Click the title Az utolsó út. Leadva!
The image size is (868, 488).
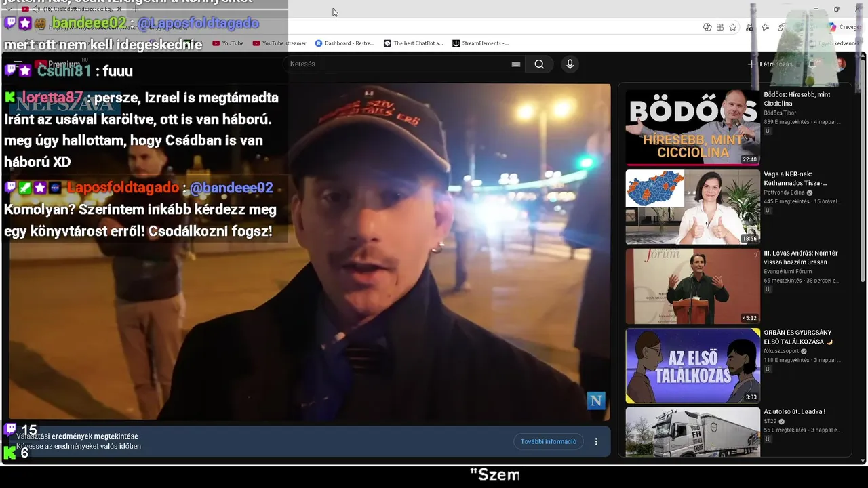794,411
